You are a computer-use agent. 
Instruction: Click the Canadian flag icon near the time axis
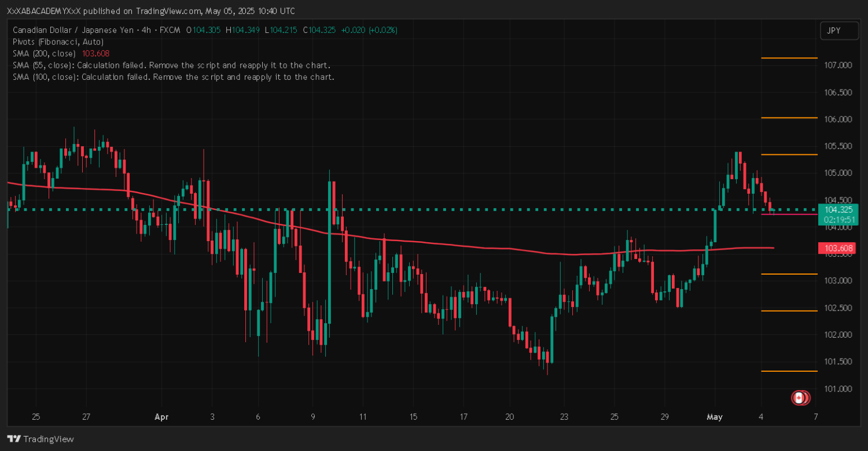click(x=799, y=397)
